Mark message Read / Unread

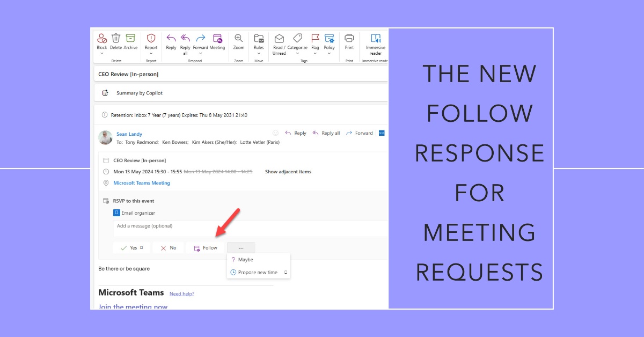coord(279,39)
